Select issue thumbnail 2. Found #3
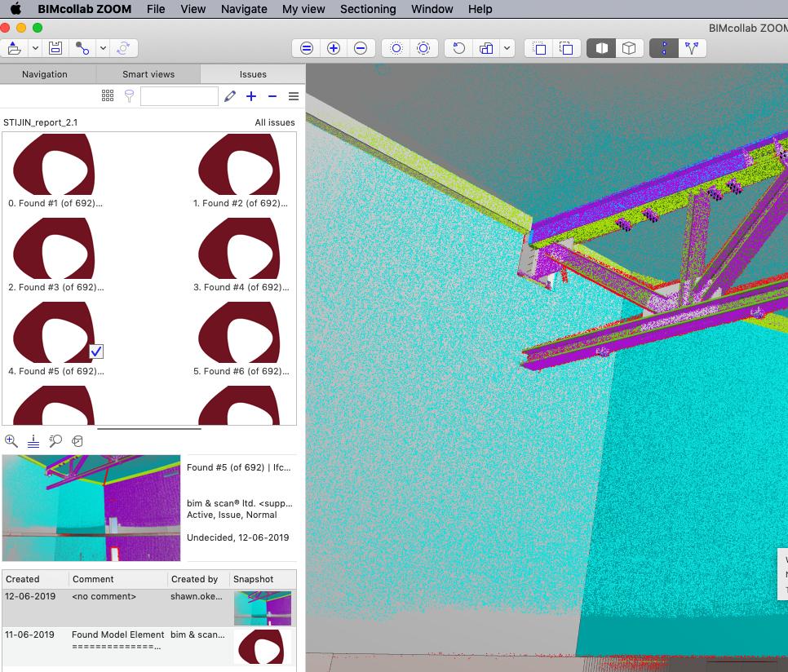Viewport: 788px width, 672px height. tap(54, 248)
